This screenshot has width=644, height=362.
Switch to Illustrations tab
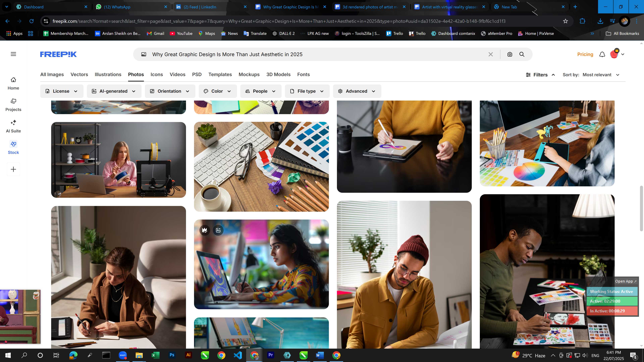click(x=108, y=74)
